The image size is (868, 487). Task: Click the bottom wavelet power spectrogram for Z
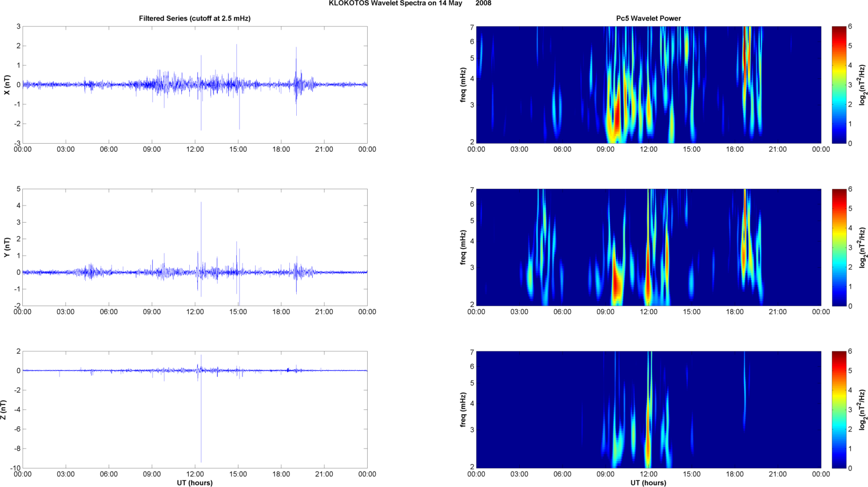[648, 410]
